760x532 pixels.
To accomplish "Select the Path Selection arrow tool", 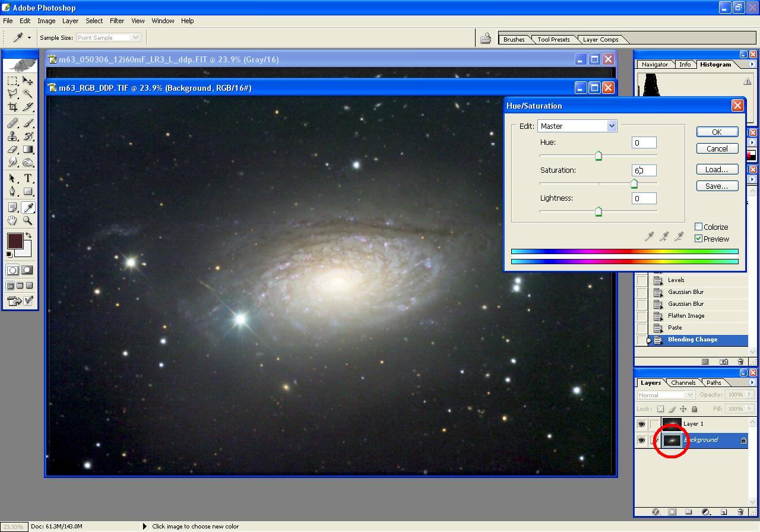I will [x=12, y=178].
